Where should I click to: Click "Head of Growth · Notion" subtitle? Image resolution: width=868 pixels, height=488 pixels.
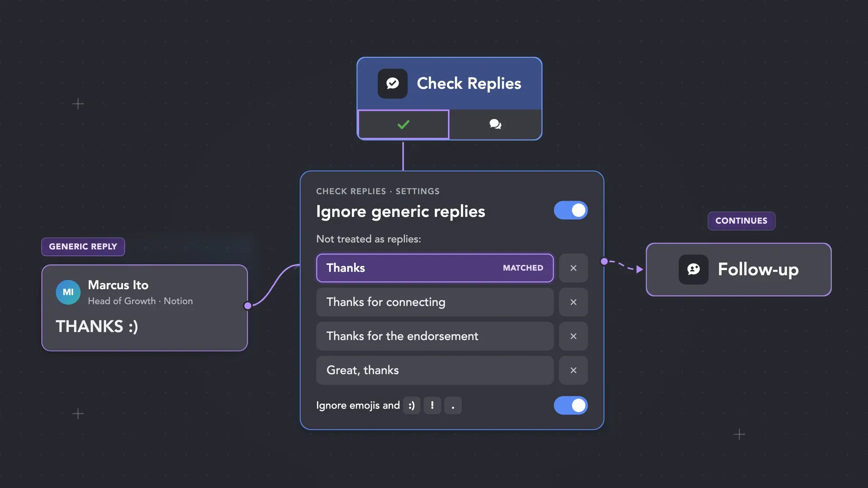coord(140,301)
